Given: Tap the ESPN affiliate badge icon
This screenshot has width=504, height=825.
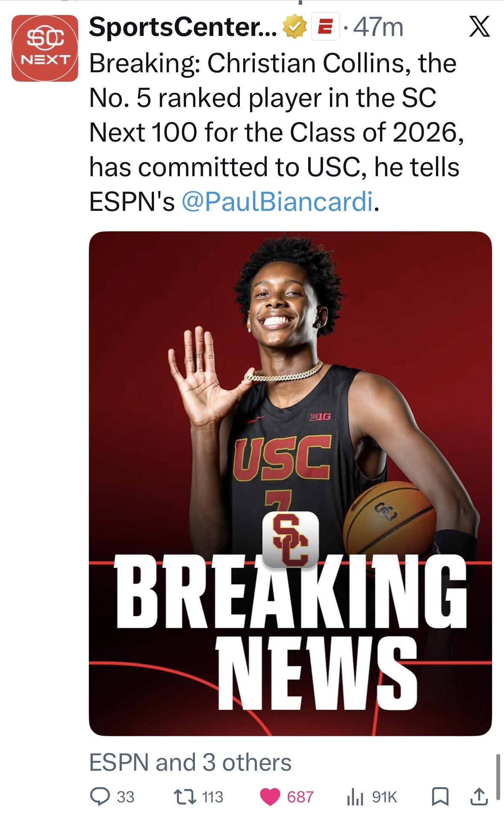Looking at the screenshot, I should pyautogui.click(x=326, y=28).
